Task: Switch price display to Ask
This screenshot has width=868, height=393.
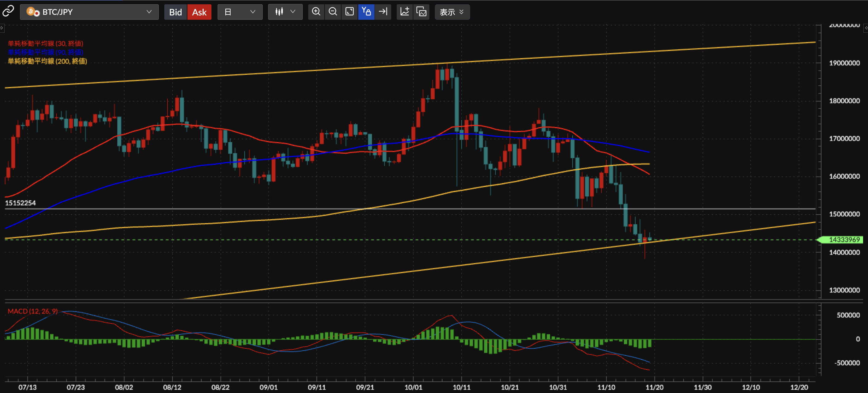Action: click(x=199, y=12)
